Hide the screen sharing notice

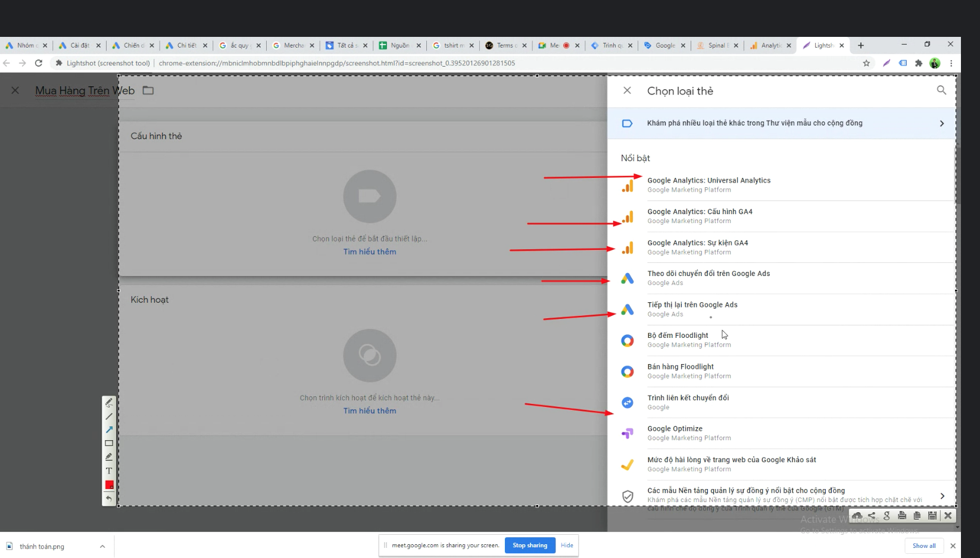[x=567, y=545]
